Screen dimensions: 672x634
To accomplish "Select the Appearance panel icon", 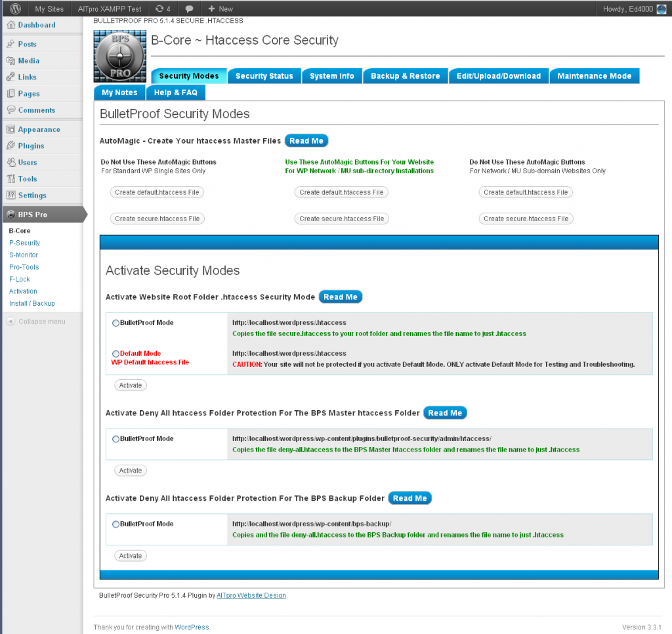I will [11, 129].
